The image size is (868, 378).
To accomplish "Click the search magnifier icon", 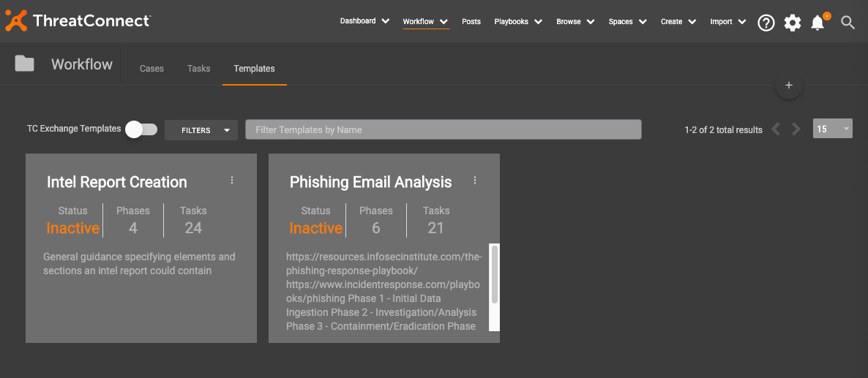I will (848, 23).
